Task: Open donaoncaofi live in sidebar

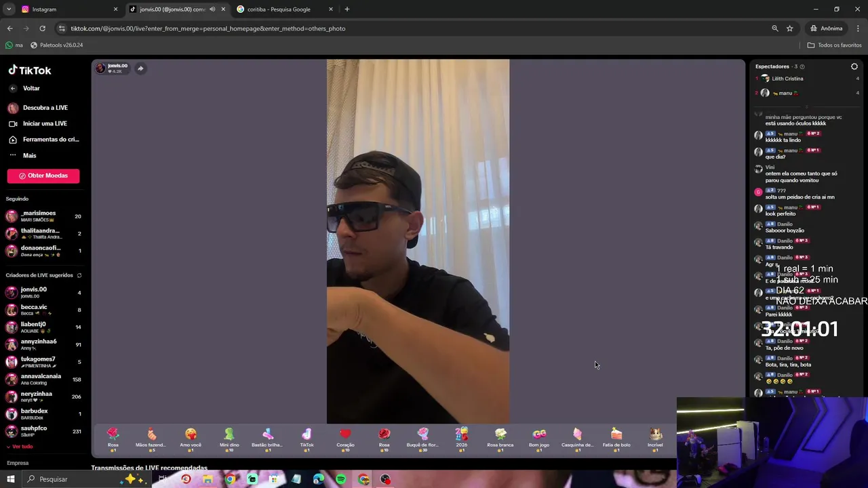Action: point(43,251)
